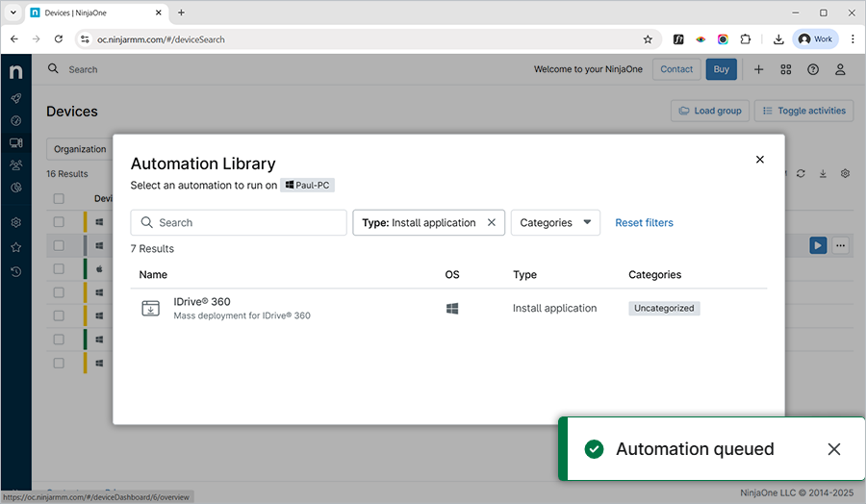866x504 pixels.
Task: Click the run automation play button
Action: pos(817,245)
